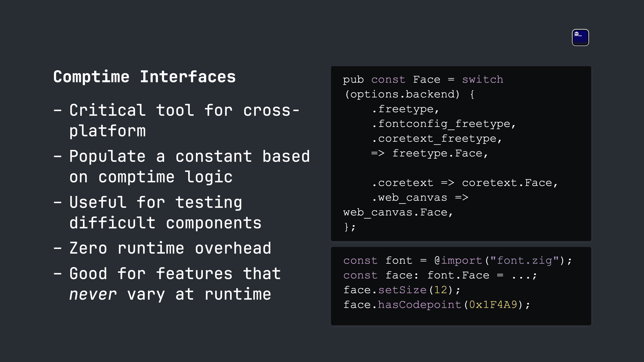This screenshot has height=362, width=644.
Task: Click the Ghostty ghost app icon
Action: coord(580,38)
